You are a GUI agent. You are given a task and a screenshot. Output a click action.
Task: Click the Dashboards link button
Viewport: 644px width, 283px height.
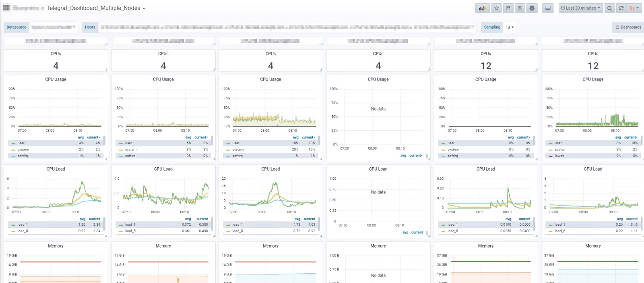[628, 27]
